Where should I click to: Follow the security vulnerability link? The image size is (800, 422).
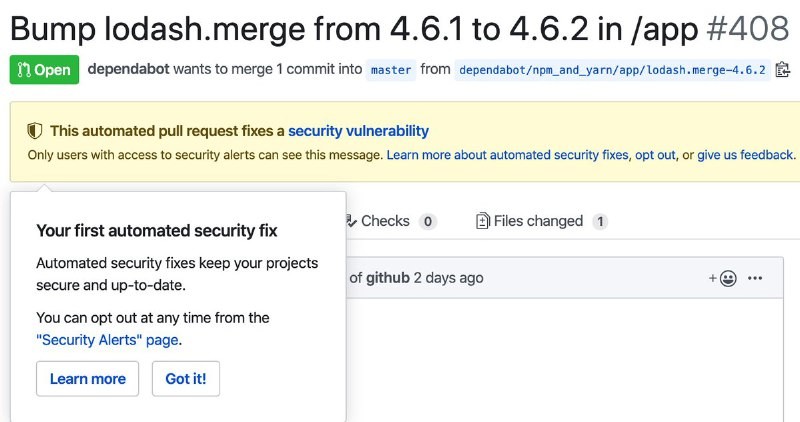click(358, 130)
